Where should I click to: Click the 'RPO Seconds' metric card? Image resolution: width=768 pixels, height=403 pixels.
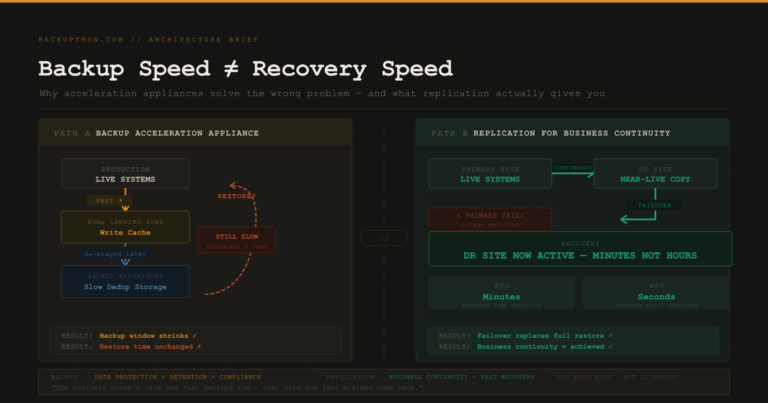[656, 293]
